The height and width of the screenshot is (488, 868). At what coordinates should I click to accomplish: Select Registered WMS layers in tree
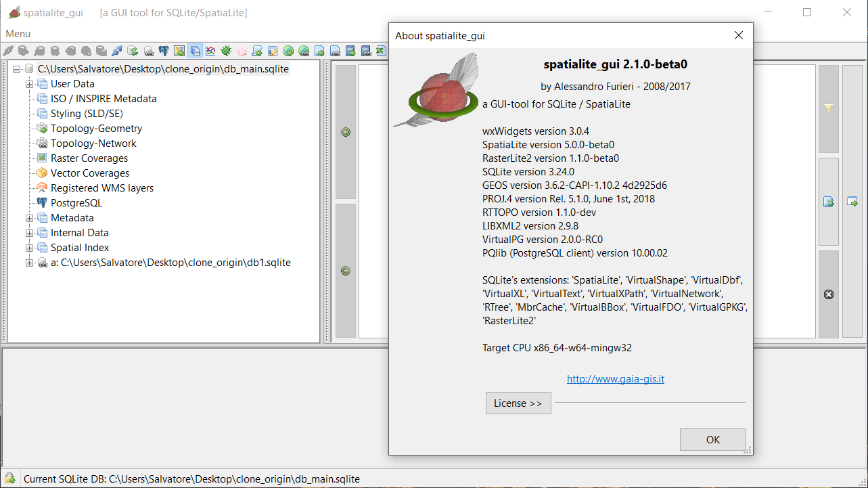point(101,188)
